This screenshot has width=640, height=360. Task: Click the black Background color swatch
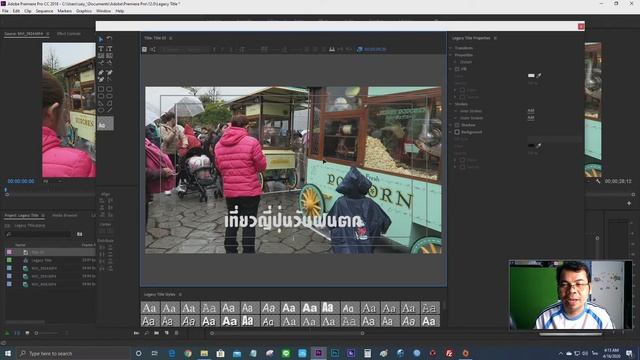coord(531,145)
